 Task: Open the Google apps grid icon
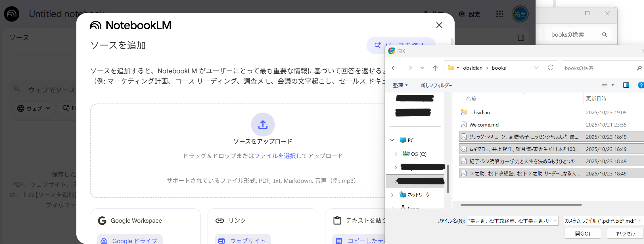499,14
